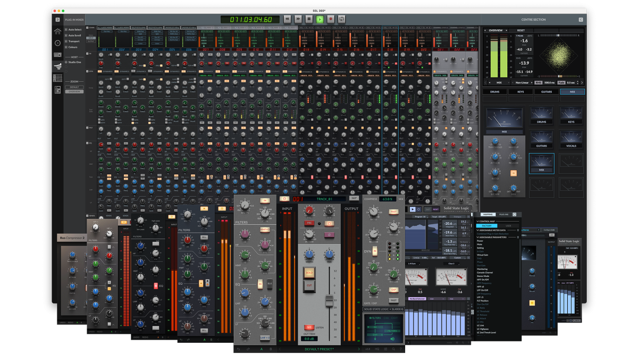Select Studio One as the host
The image size is (638, 364).
tap(66, 62)
